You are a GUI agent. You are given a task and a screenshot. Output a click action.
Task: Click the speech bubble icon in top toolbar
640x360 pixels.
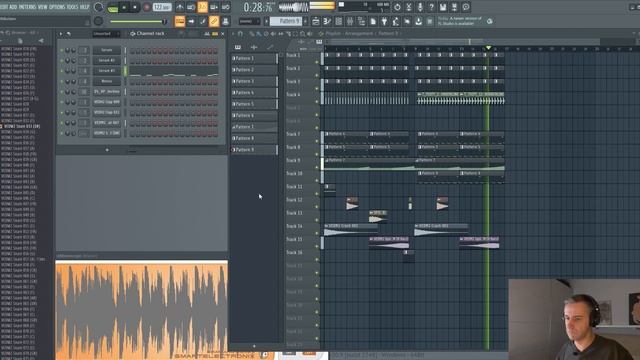[x=466, y=7]
